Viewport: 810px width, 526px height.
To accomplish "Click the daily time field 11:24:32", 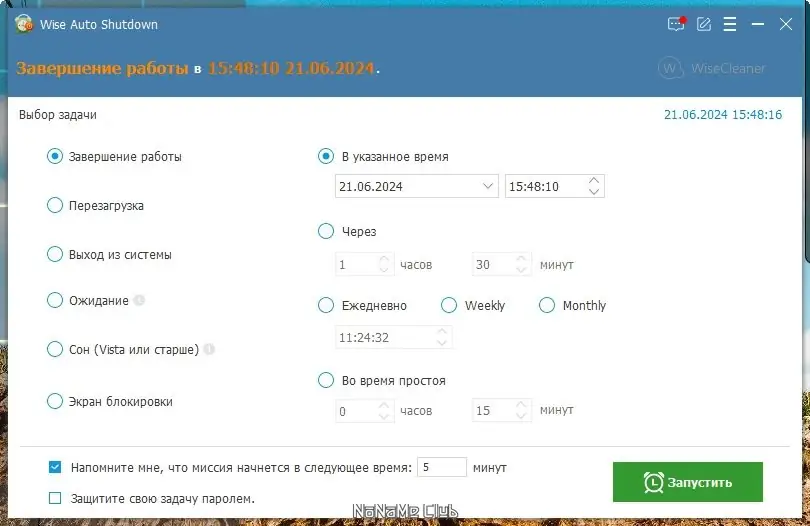I will click(394, 337).
